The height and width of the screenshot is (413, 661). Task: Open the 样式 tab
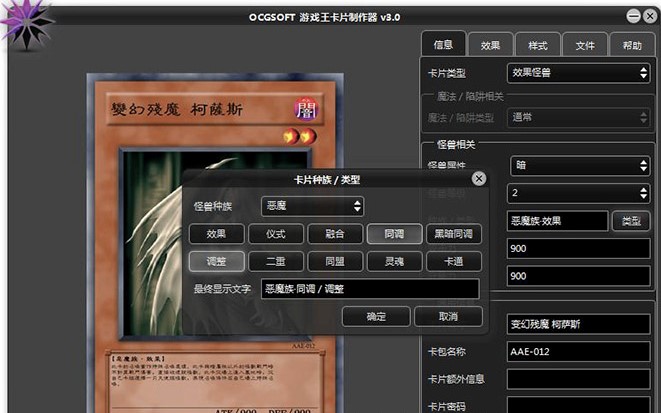[x=538, y=45]
